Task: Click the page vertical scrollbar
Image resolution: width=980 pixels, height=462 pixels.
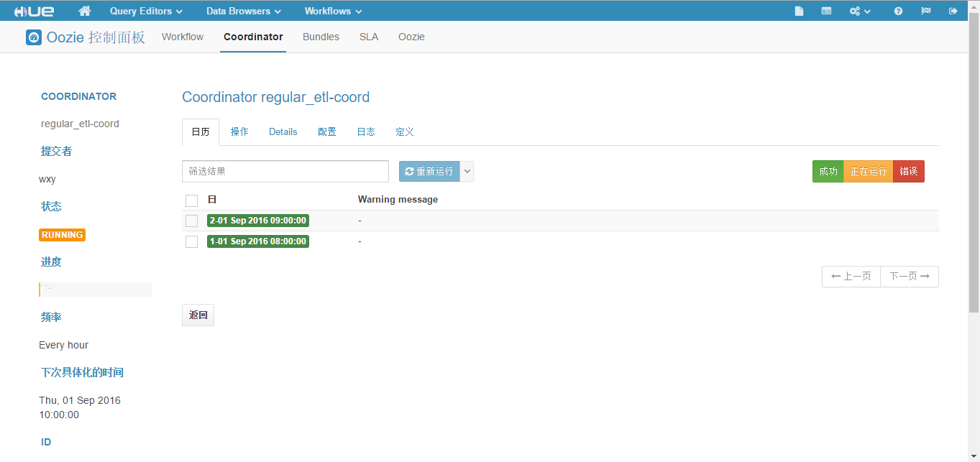Action: (x=974, y=162)
